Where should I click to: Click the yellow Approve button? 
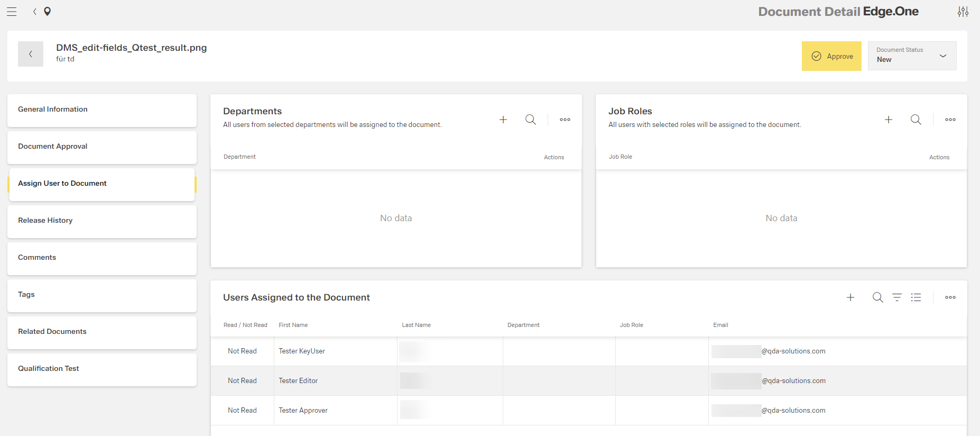pos(831,56)
